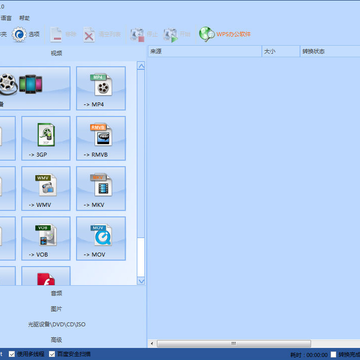The width and height of the screenshot is (360, 360).
Task: Toggle the 使用多线程 multithreading checkbox
Action: tap(12, 354)
